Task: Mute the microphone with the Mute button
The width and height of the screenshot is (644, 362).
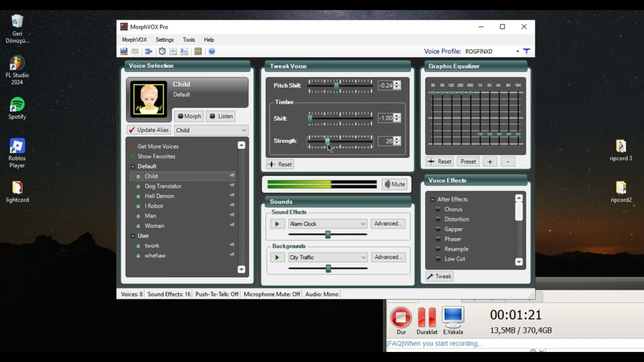Action: pyautogui.click(x=394, y=185)
